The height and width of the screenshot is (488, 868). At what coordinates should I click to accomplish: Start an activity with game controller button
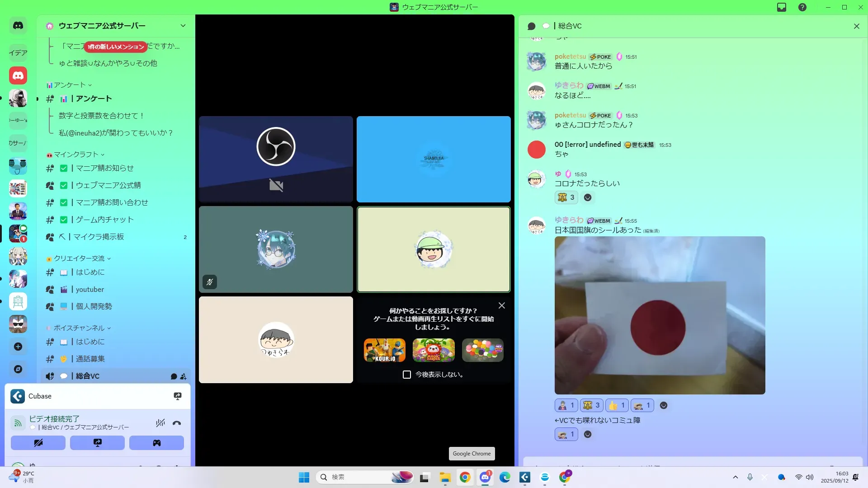click(156, 443)
